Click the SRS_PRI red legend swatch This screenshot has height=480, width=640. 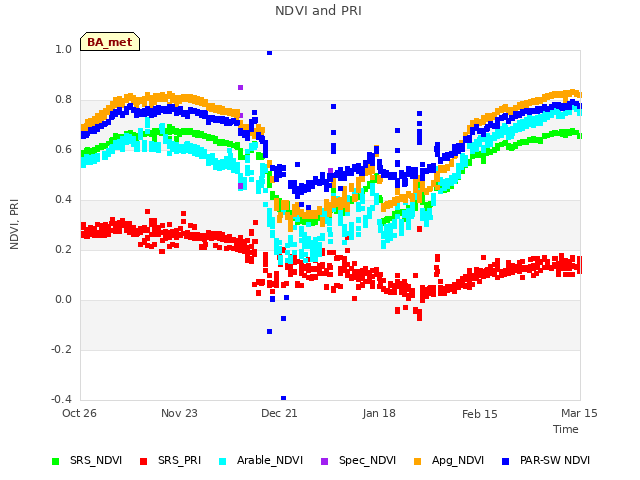point(143,461)
